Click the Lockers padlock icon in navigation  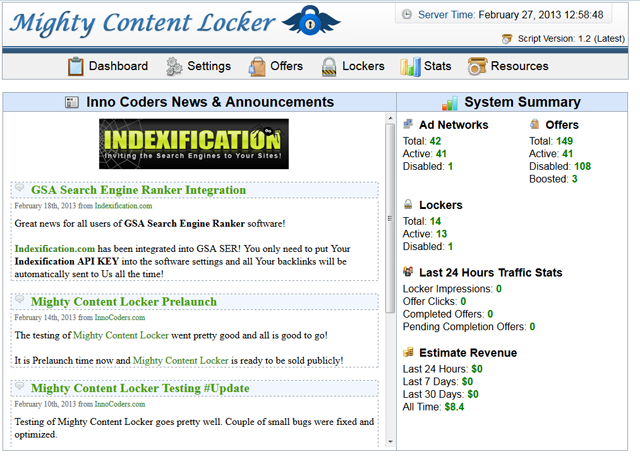329,67
